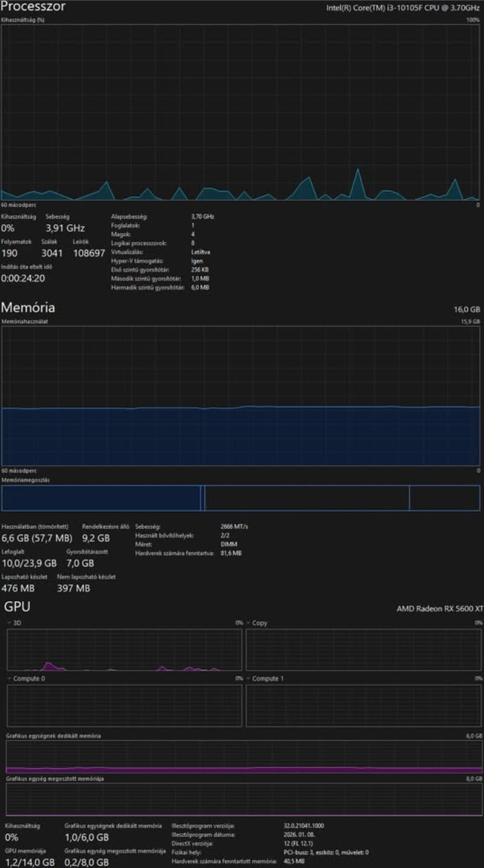Click the AMD Radeon RX 5600 XT label
The image size is (484, 868).
tap(440, 609)
